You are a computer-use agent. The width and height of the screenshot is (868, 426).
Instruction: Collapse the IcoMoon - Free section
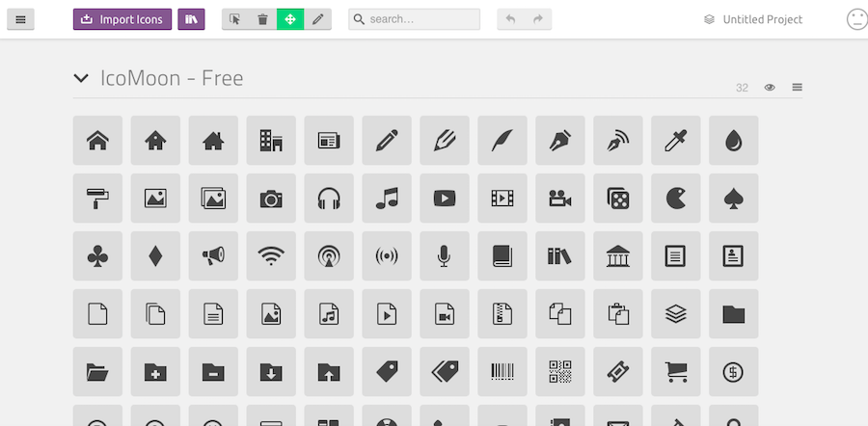point(81,79)
